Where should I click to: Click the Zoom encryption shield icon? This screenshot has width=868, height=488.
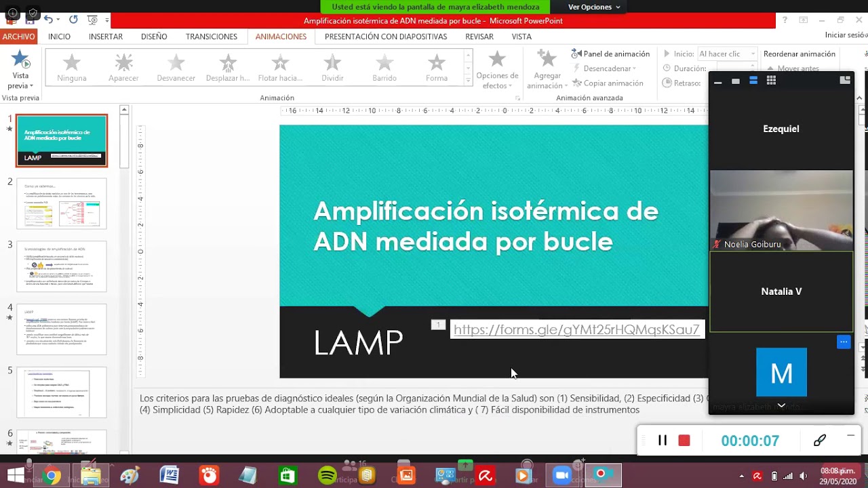[x=33, y=13]
